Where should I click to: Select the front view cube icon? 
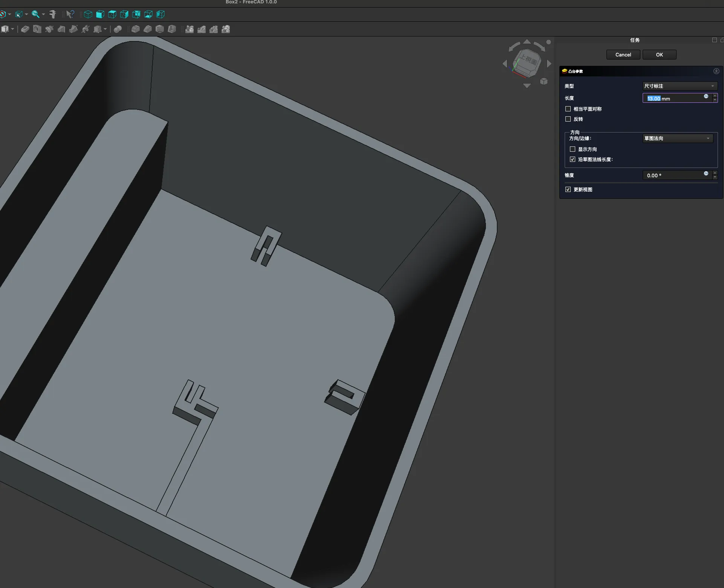click(x=100, y=14)
